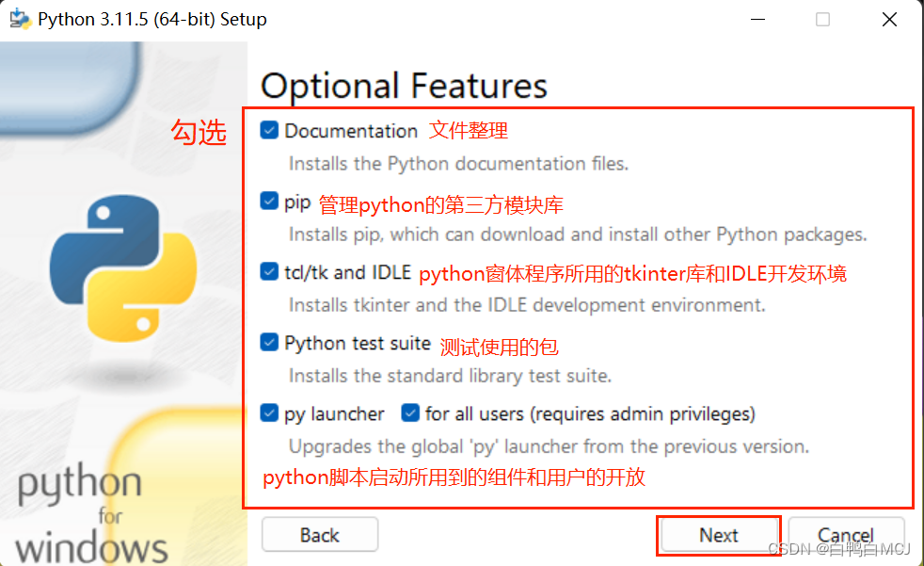The width and height of the screenshot is (924, 566).
Task: Click the Documentation label text
Action: [351, 131]
